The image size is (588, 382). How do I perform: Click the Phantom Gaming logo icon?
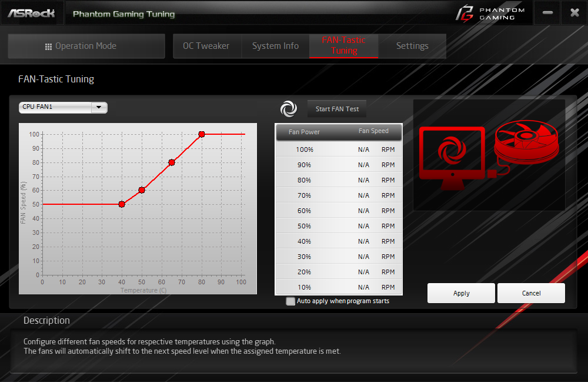465,14
